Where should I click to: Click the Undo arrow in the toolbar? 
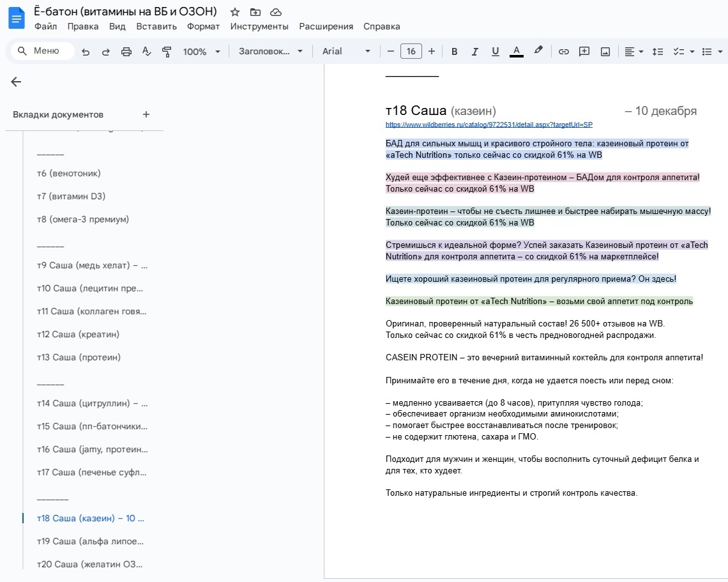coord(86,52)
